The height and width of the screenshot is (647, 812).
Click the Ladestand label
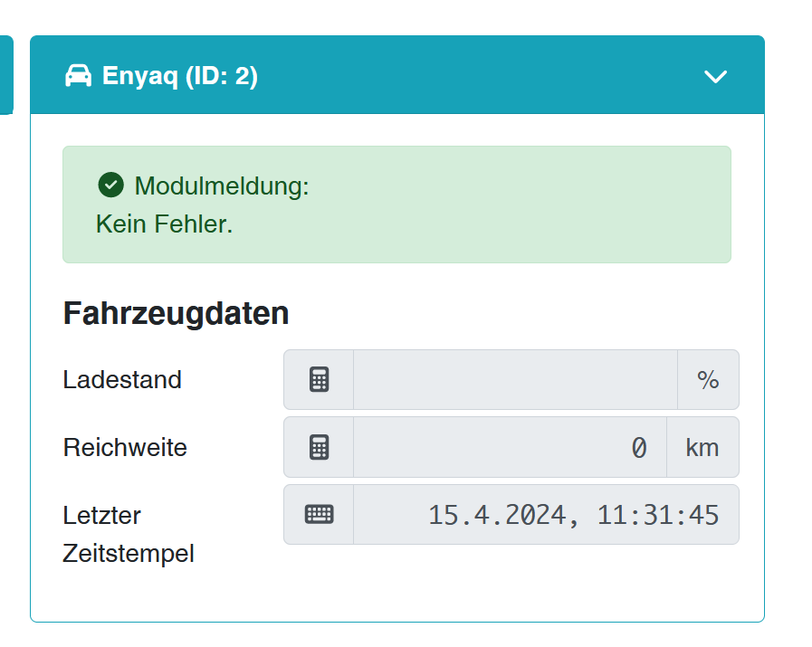122,380
